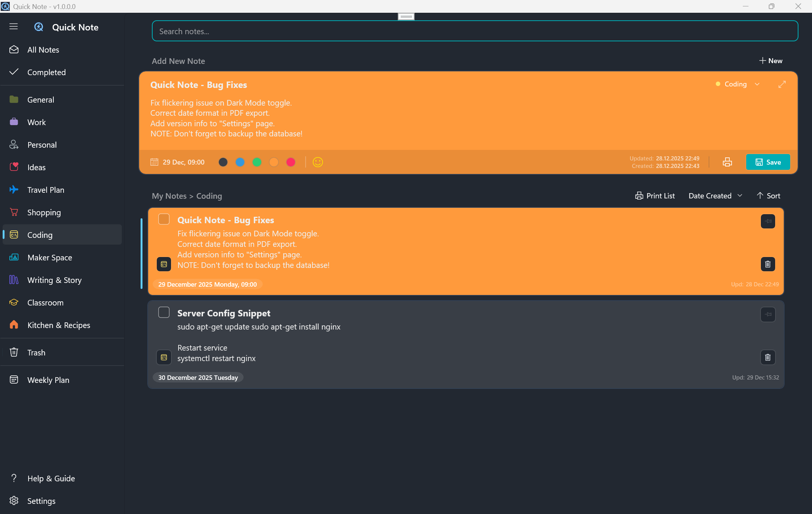Open the Date Created sort dropdown
This screenshot has width=812, height=514.
tap(715, 196)
